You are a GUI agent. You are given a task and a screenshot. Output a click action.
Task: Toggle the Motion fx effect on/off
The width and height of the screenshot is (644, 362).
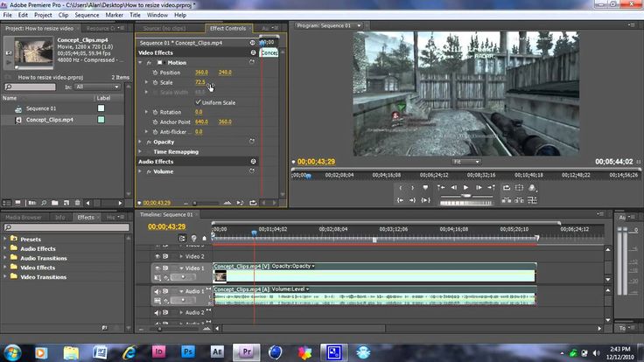[149, 63]
